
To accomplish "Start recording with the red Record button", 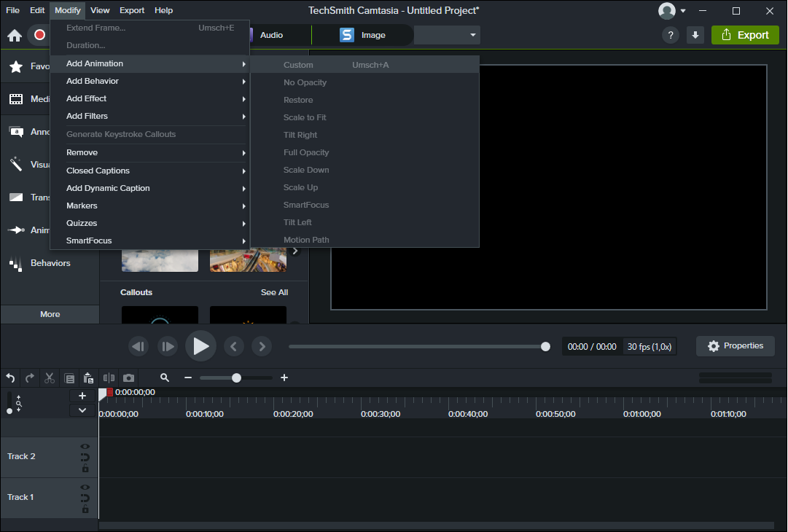I will pyautogui.click(x=39, y=35).
